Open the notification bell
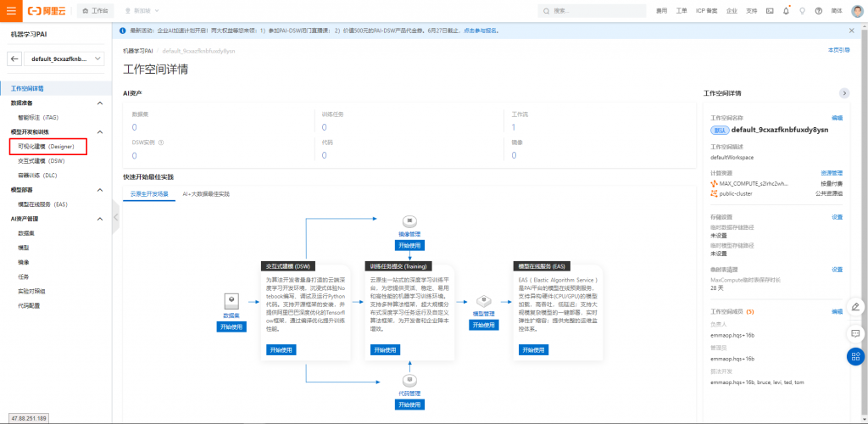Viewport: 868px width, 424px height. [786, 10]
